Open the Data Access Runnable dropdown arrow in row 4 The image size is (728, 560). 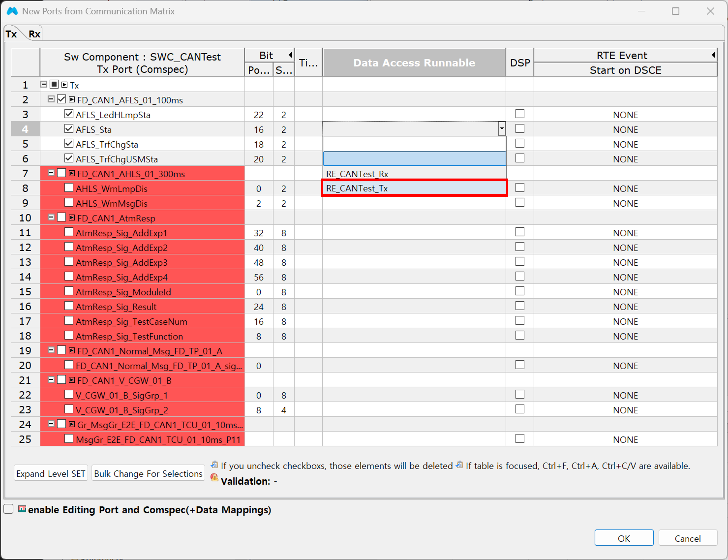pyautogui.click(x=502, y=129)
